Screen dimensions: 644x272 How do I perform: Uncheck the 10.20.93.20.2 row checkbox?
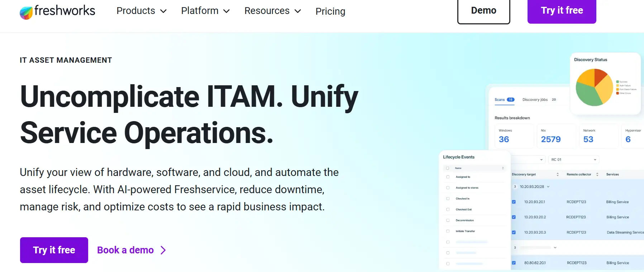pos(514,217)
